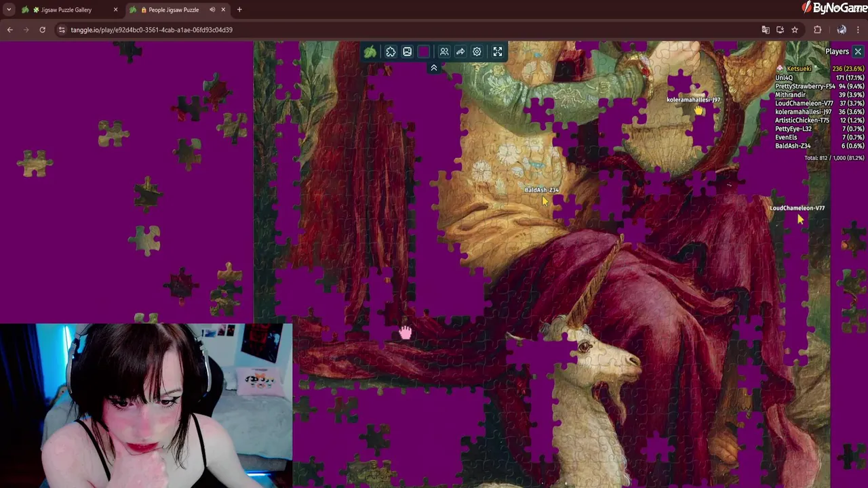This screenshot has height=488, width=868.
Task: Select PrettyStrawberry-F54 in the players list
Action: coord(805,86)
